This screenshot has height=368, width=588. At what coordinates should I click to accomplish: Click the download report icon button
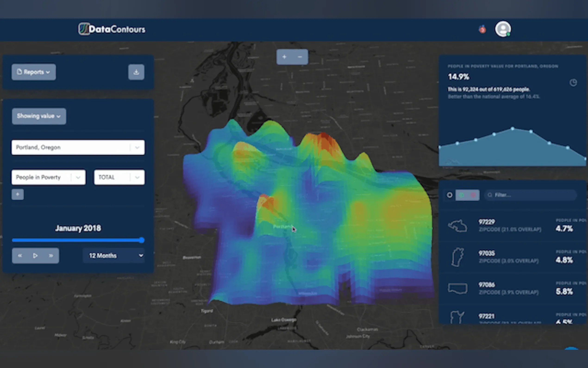coord(136,72)
